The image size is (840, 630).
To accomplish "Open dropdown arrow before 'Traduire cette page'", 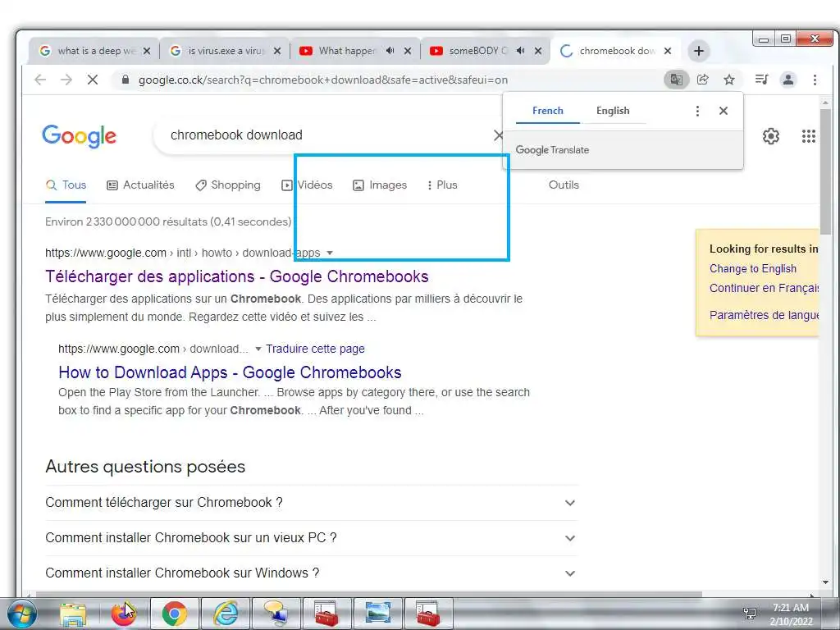I will pos(258,349).
